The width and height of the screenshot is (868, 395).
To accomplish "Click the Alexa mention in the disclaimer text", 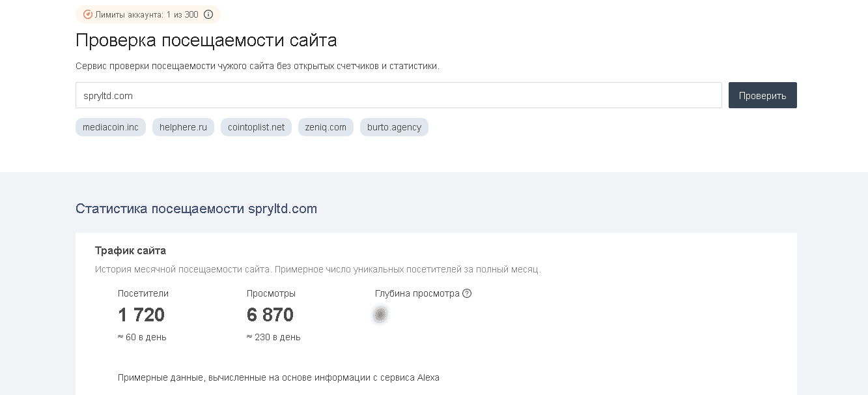I will pos(427,377).
